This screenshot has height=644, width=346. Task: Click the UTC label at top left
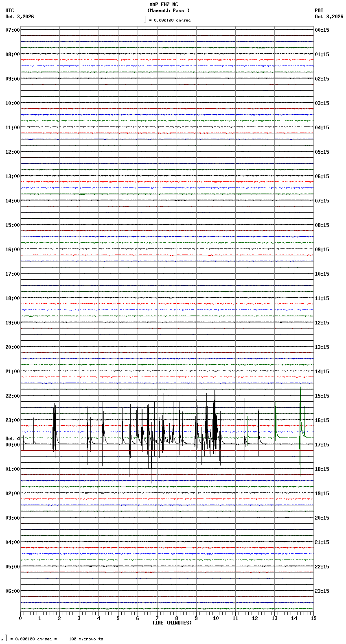coord(10,11)
